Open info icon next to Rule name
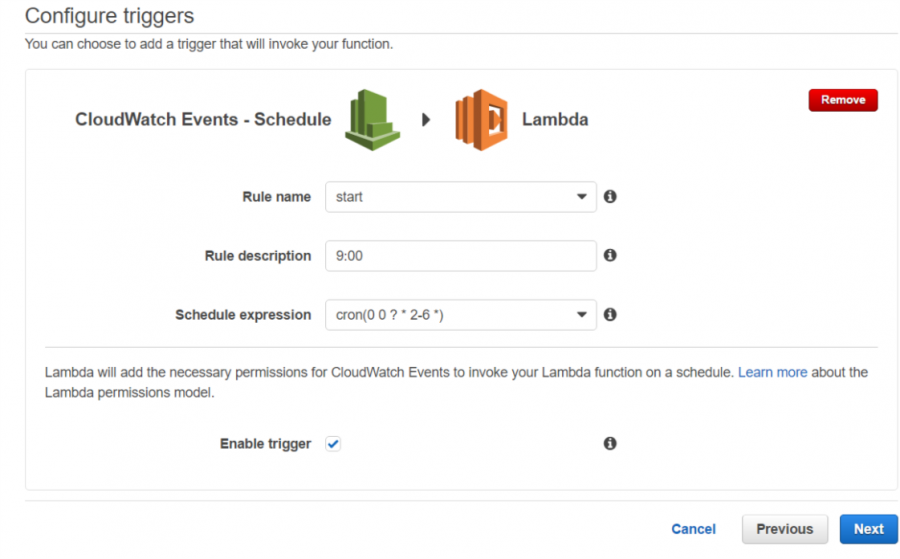The width and height of the screenshot is (900, 559). point(610,197)
